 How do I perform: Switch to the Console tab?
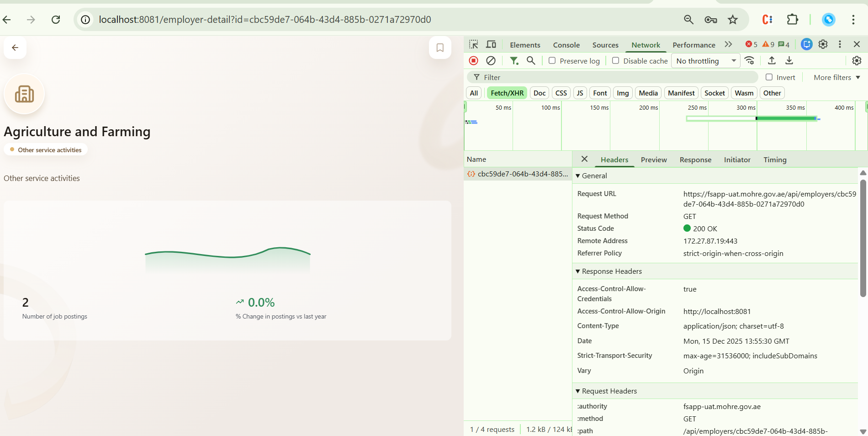(x=566, y=45)
